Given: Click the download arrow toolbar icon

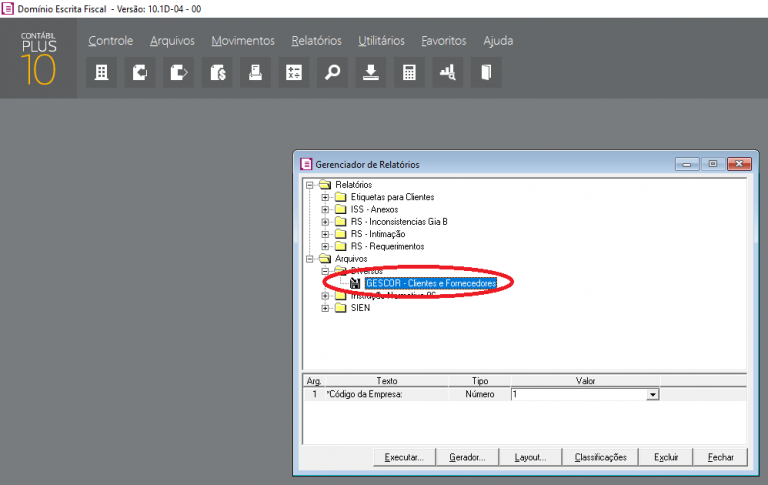Looking at the screenshot, I should pos(371,72).
